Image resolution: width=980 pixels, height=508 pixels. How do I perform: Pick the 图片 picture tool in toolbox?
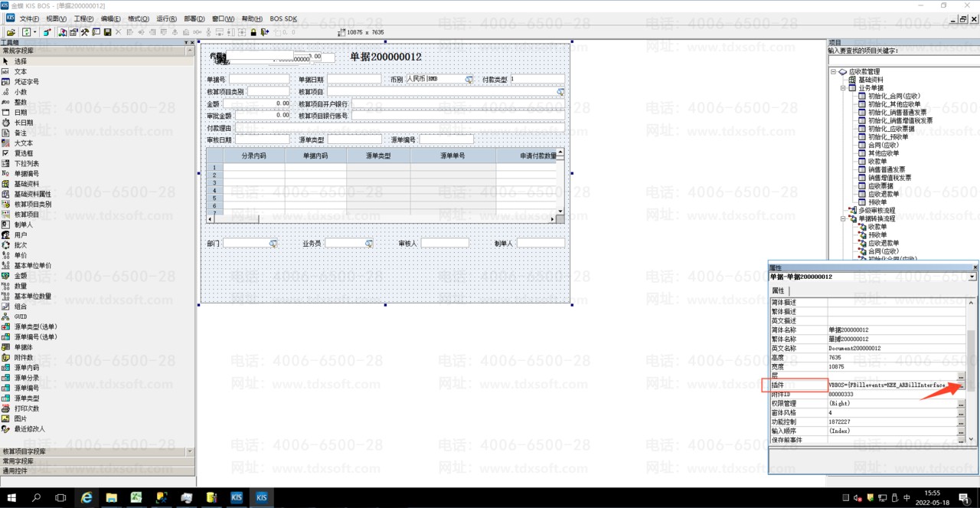21,419
